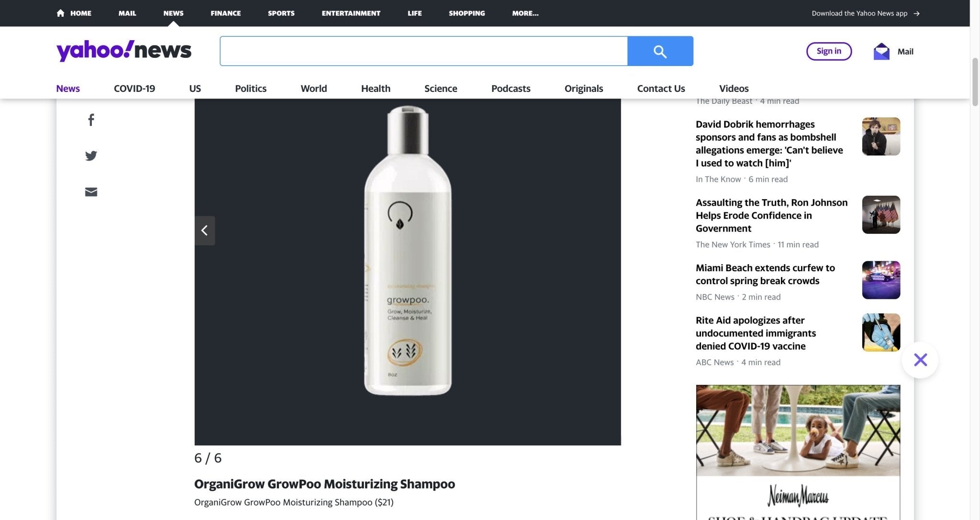The image size is (980, 520).
Task: Switch to Politics section tab
Action: click(x=251, y=89)
